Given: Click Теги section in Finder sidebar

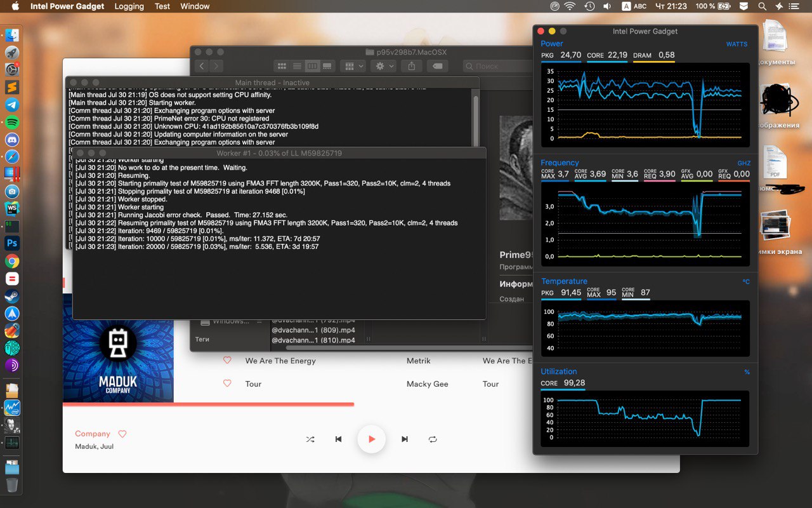Looking at the screenshot, I should [202, 339].
